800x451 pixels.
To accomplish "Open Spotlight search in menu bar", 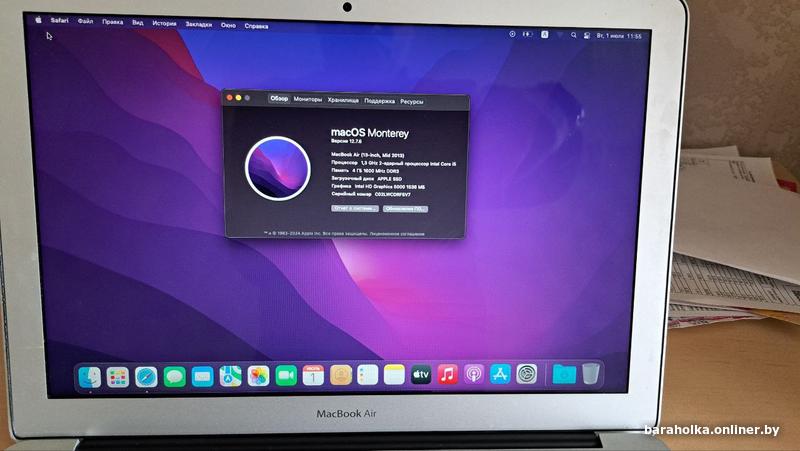I will [573, 35].
